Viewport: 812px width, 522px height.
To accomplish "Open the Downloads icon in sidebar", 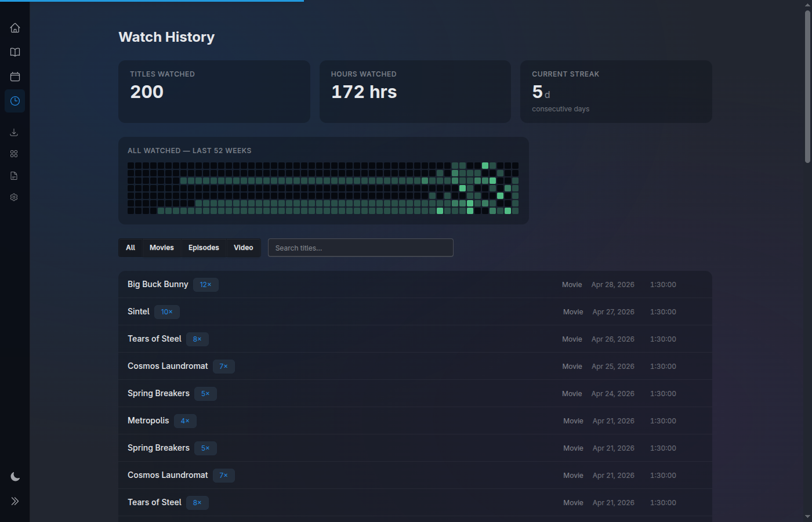I will click(14, 132).
